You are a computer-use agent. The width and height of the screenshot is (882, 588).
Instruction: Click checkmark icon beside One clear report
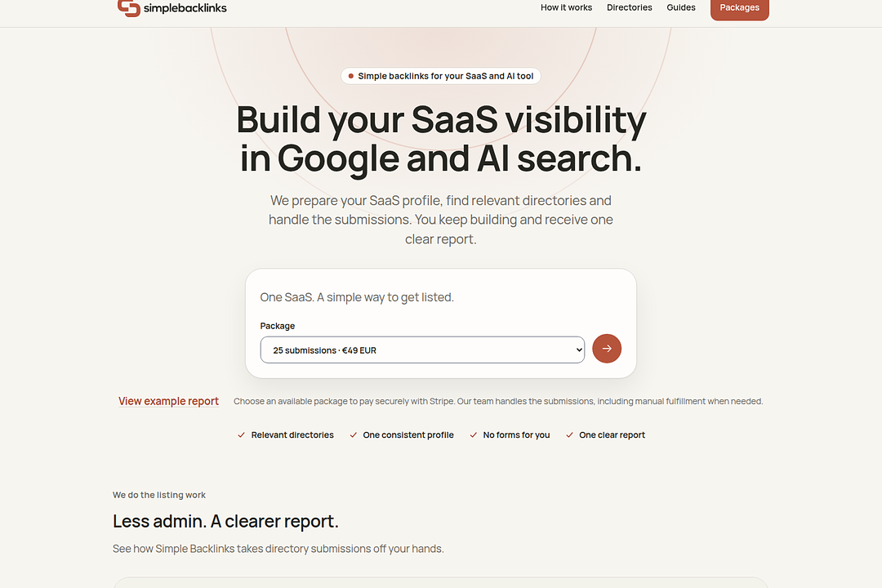click(x=569, y=435)
